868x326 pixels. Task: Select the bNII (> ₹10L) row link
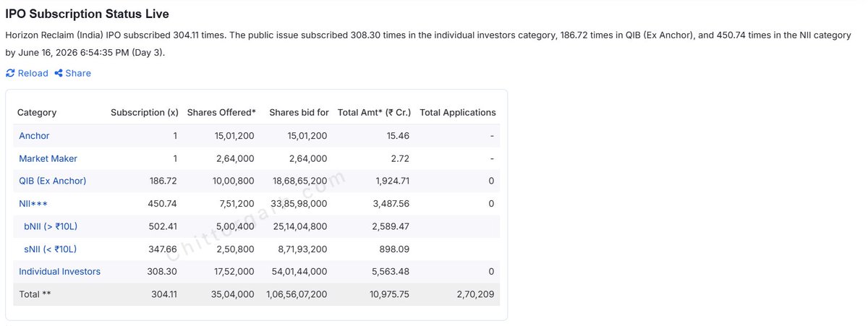[x=51, y=226]
